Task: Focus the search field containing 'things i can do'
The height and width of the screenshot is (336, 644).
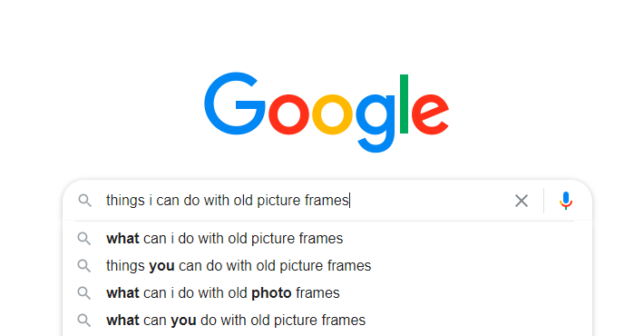Action: tap(304, 201)
